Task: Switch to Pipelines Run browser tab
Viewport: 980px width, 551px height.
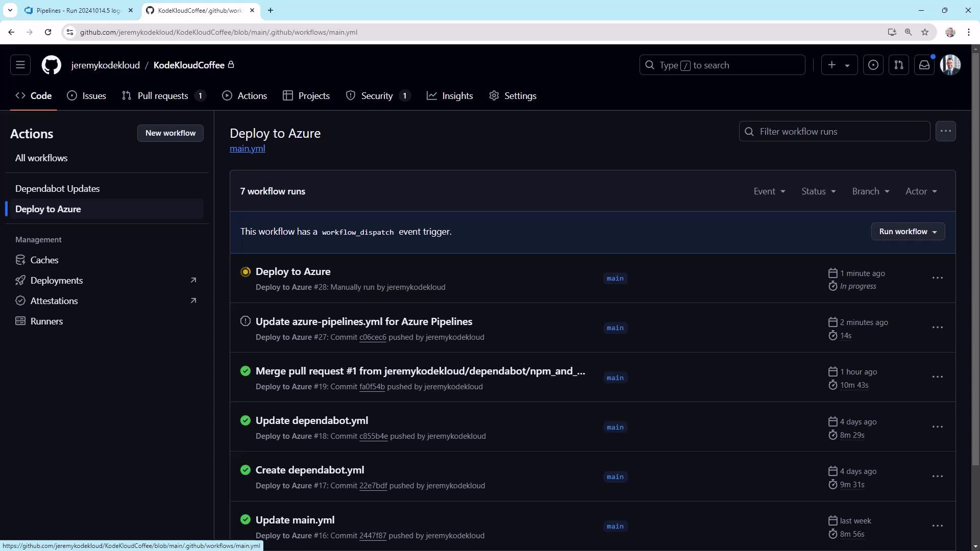Action: click(78, 10)
